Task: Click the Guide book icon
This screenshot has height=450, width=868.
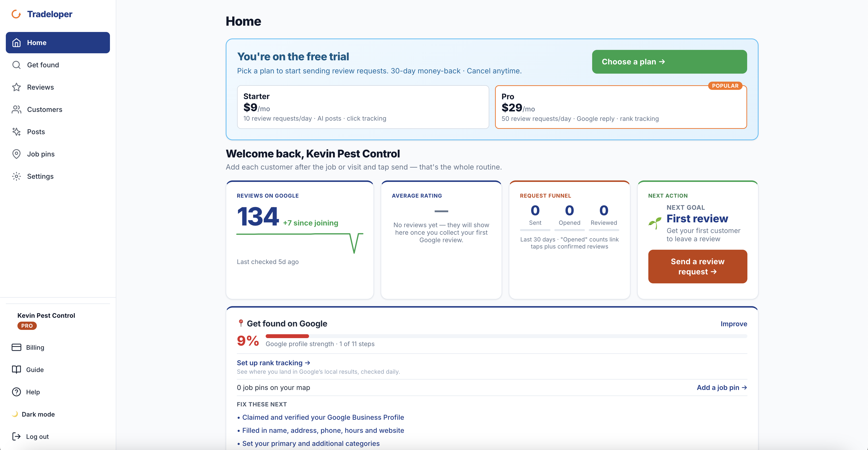Action: point(16,370)
